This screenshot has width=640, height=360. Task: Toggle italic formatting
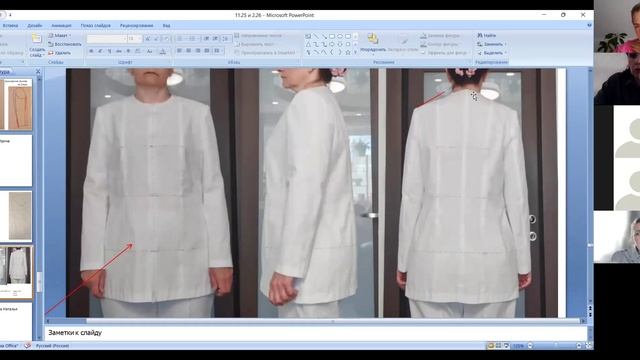tap(100, 51)
